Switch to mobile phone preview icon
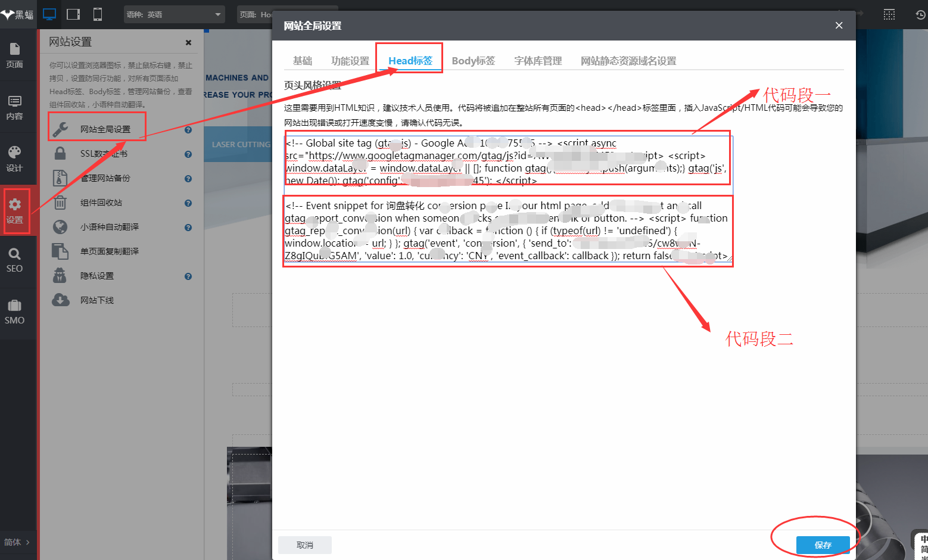Viewport: 928px width, 560px height. [x=98, y=14]
